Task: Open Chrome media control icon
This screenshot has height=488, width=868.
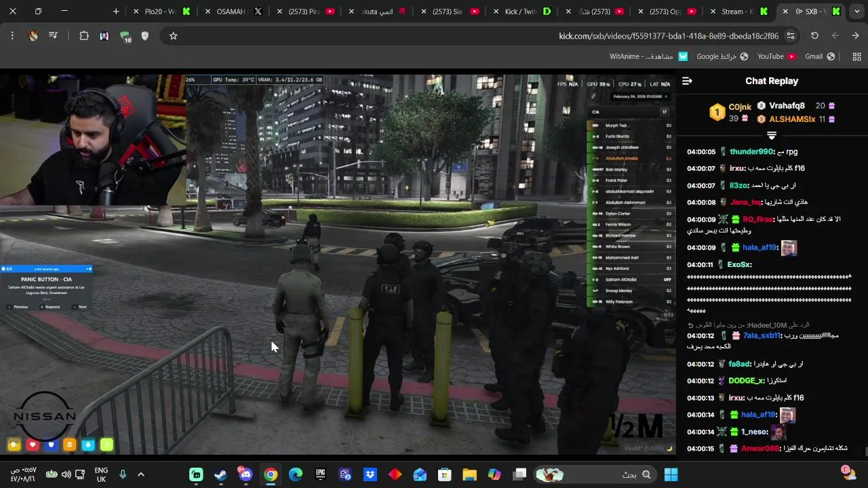Action: click(53, 36)
